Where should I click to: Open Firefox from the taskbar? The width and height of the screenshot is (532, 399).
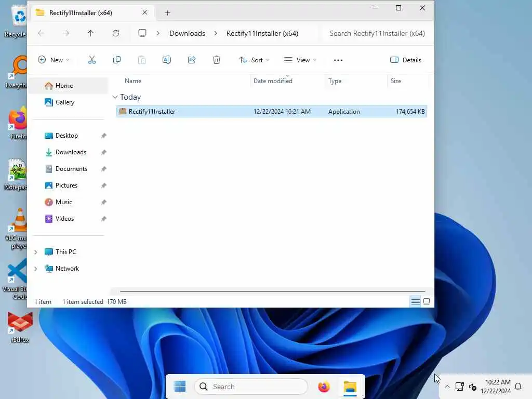click(324, 387)
